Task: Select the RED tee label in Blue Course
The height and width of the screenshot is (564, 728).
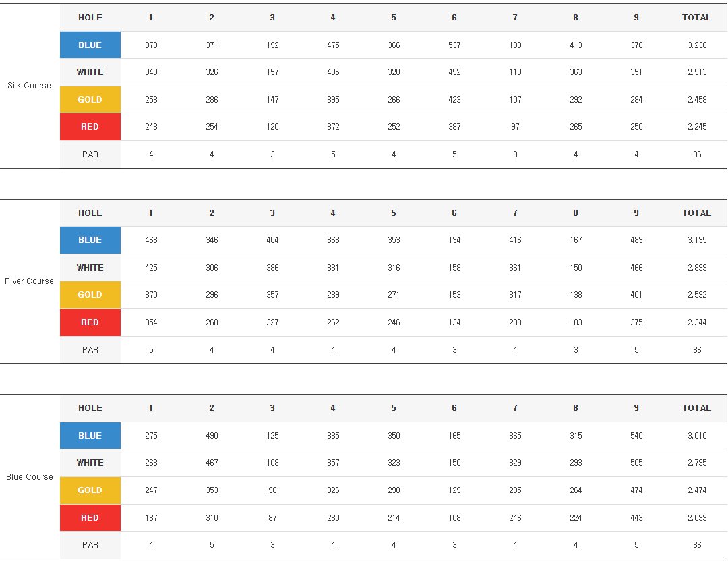Action: click(x=90, y=518)
